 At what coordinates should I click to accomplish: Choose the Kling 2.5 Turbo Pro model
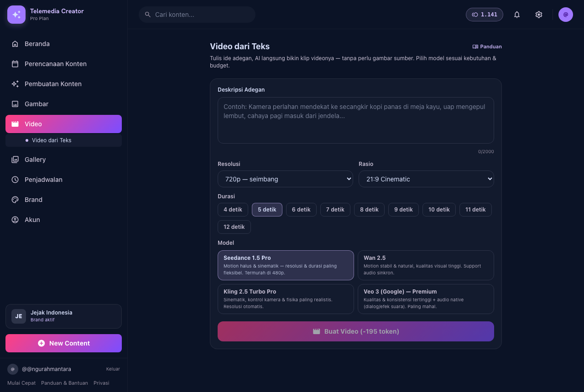point(286,299)
